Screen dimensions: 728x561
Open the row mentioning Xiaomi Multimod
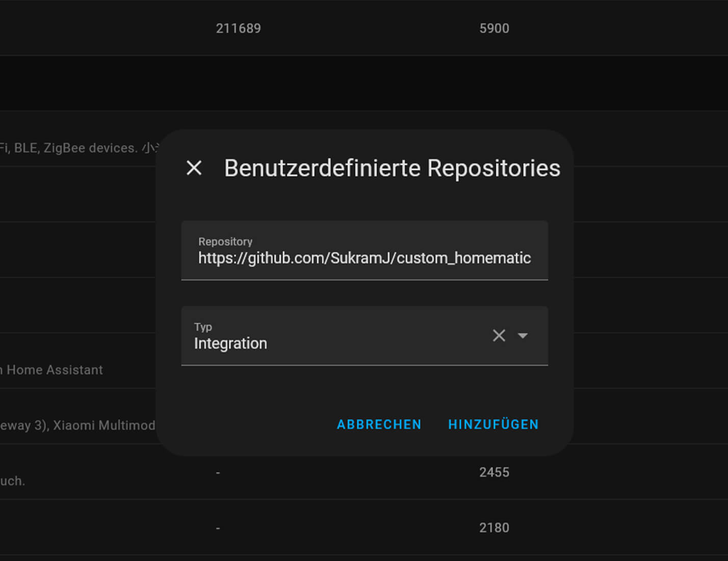click(x=77, y=425)
